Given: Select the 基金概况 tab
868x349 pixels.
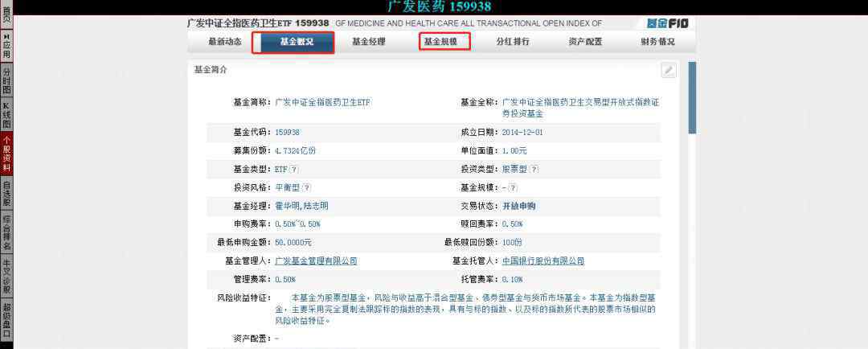Looking at the screenshot, I should coord(297,42).
